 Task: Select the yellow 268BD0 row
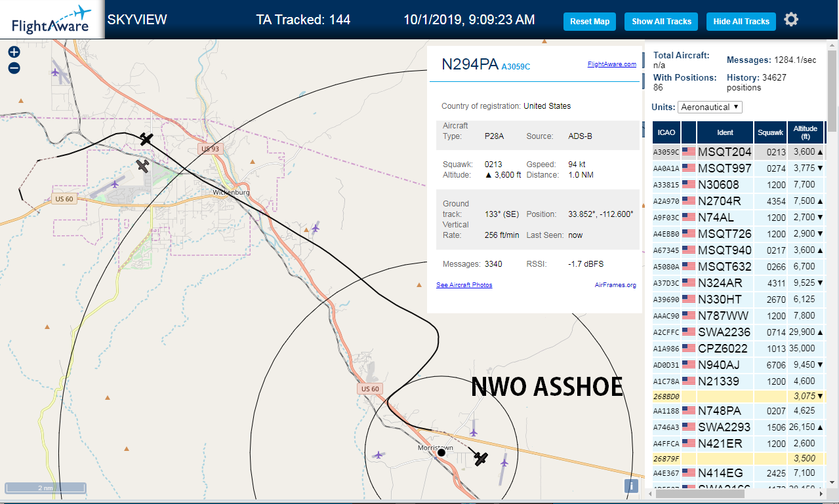tap(738, 397)
